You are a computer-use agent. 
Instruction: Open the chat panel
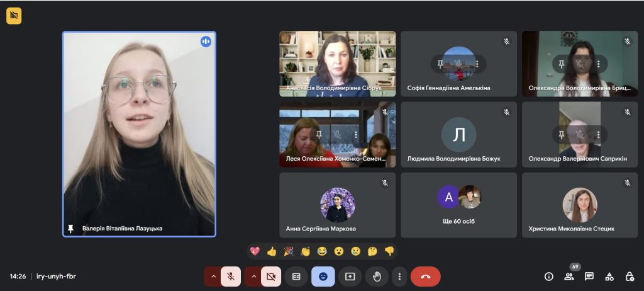[x=589, y=277]
